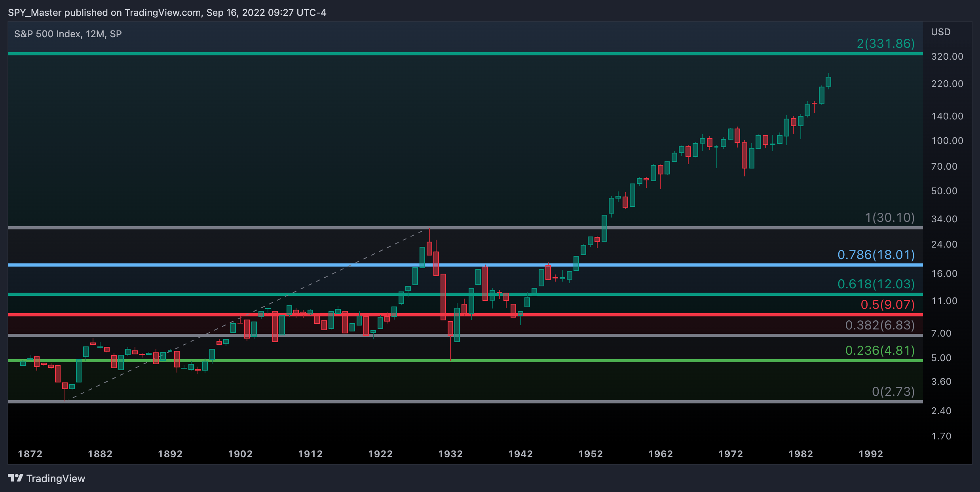Select the 0.618(12.03) Fibonacci label

click(x=876, y=284)
